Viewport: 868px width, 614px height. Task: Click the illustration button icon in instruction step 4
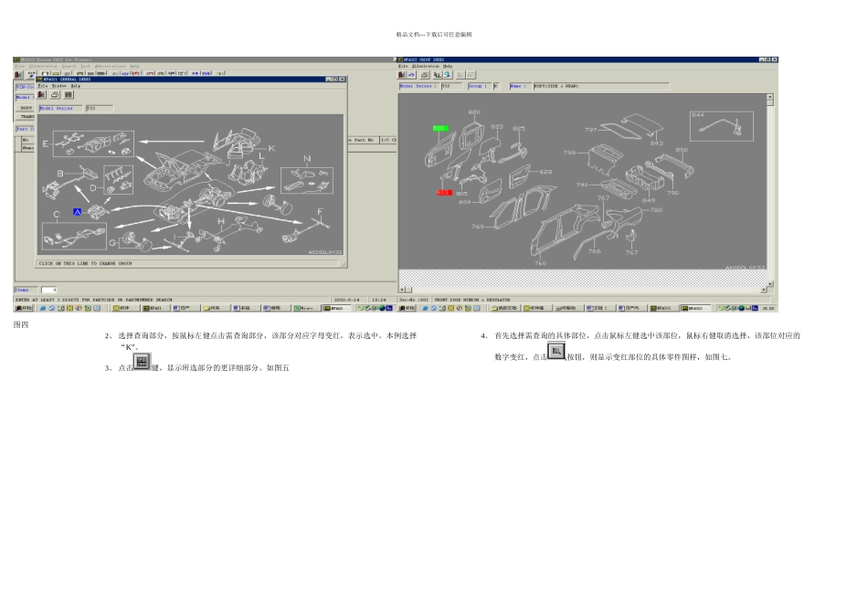(556, 351)
